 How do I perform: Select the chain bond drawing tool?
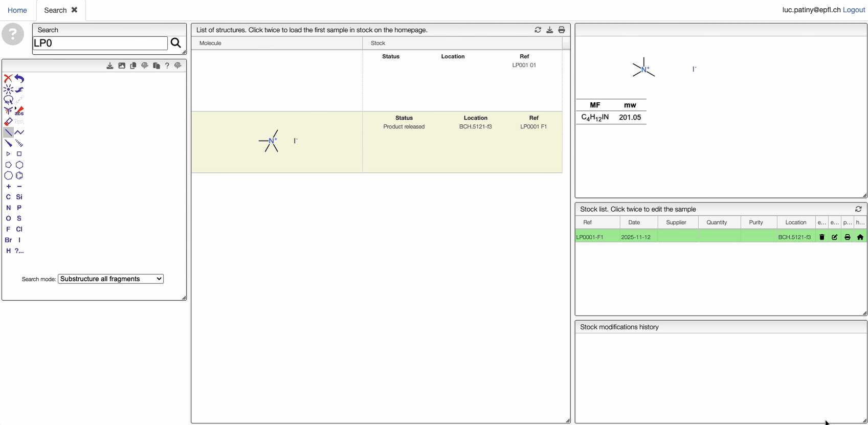19,132
